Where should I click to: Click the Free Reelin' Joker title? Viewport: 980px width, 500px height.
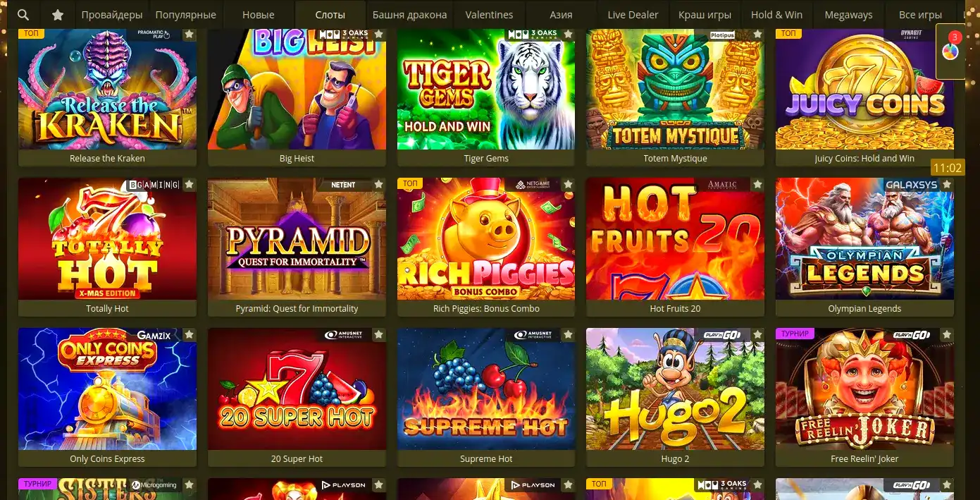[864, 458]
